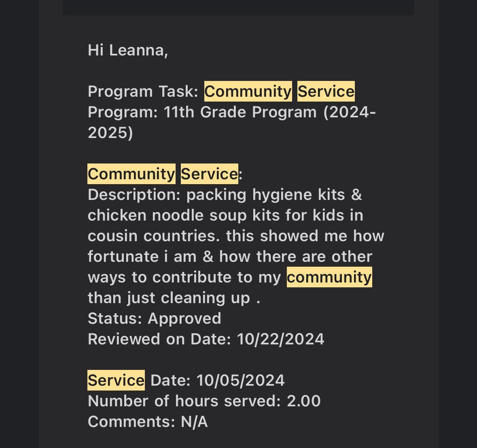Click the "Description:" label
477x448 pixels.
click(134, 195)
